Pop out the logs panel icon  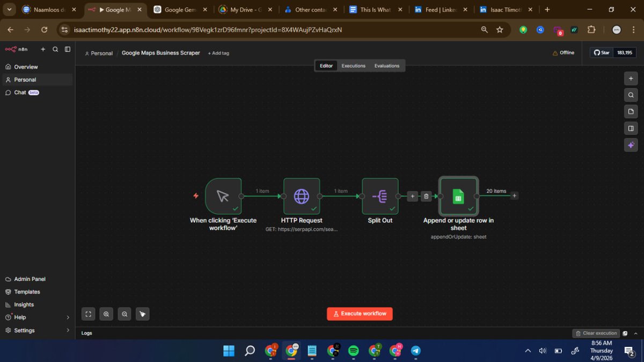click(625, 333)
